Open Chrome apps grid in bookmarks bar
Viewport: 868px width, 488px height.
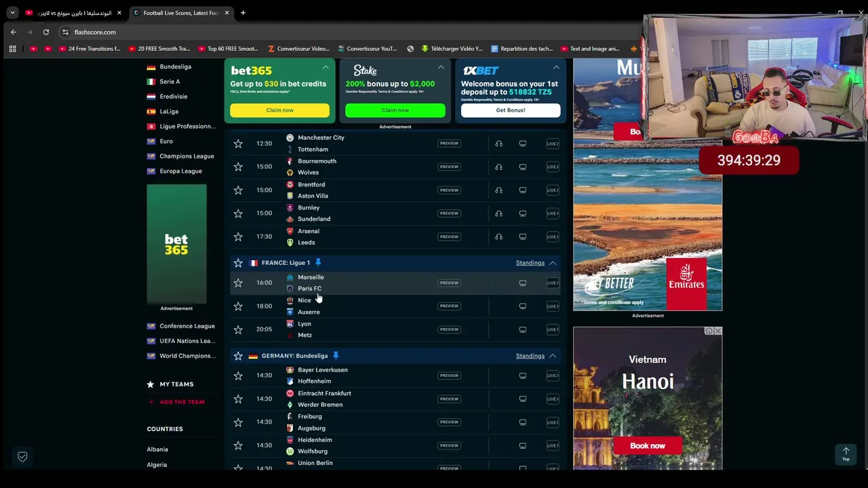12,49
